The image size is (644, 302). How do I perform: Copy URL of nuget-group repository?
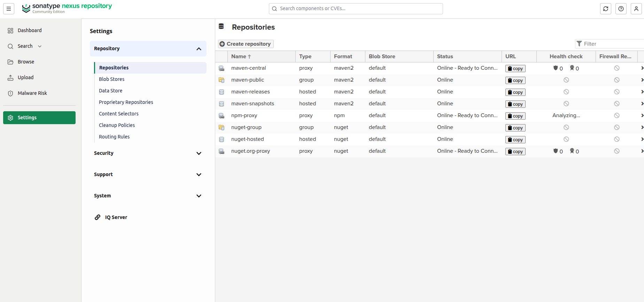pyautogui.click(x=515, y=128)
